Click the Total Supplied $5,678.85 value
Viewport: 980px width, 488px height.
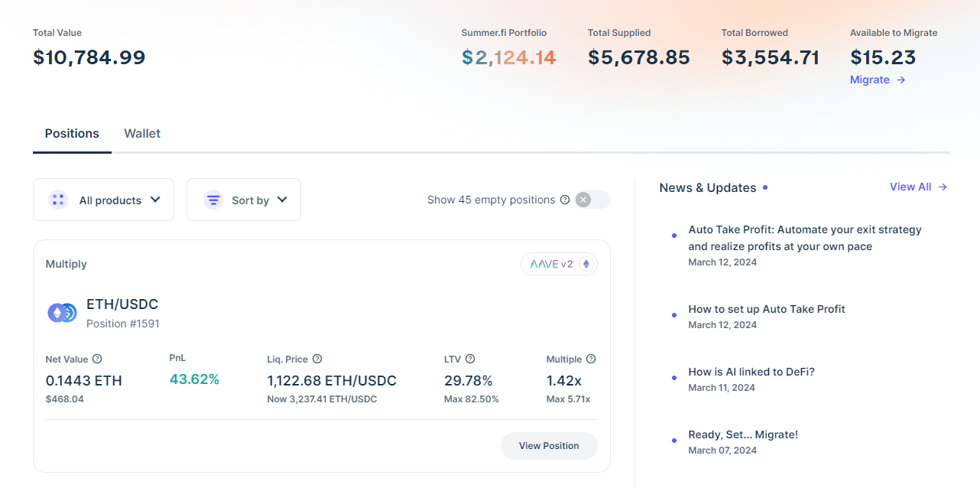[x=639, y=57]
